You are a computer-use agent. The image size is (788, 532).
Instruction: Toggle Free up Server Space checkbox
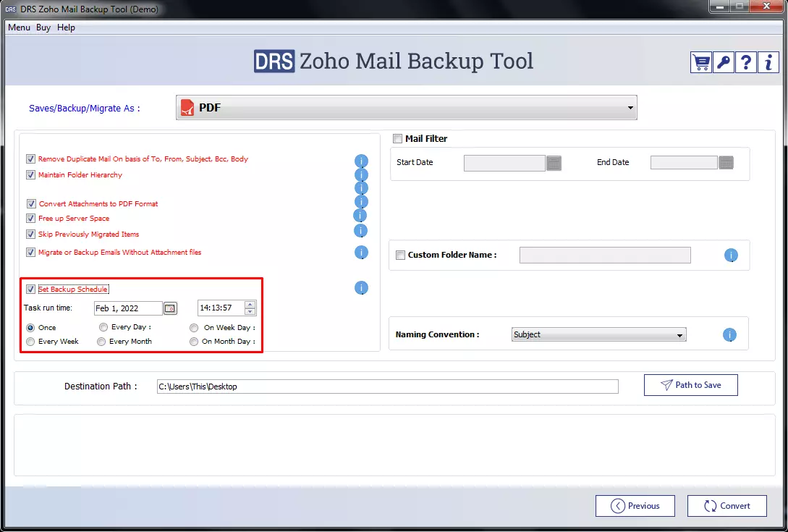tap(30, 219)
